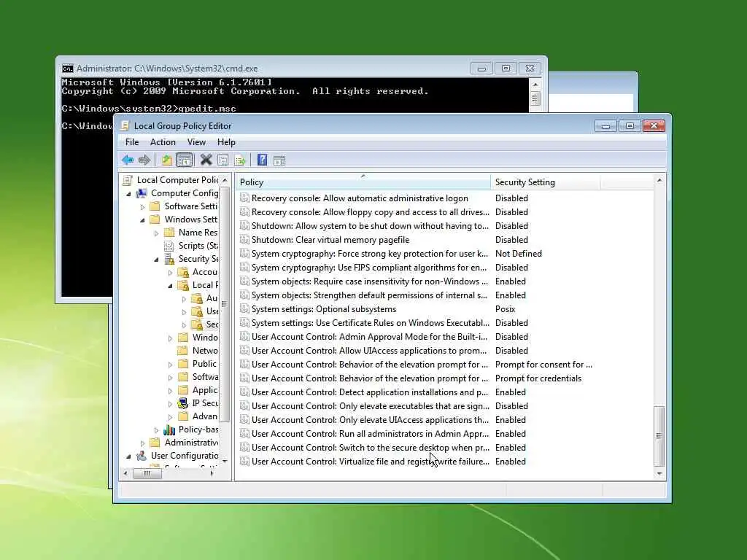This screenshot has width=747, height=560.
Task: Open the View menu
Action: pos(196,142)
